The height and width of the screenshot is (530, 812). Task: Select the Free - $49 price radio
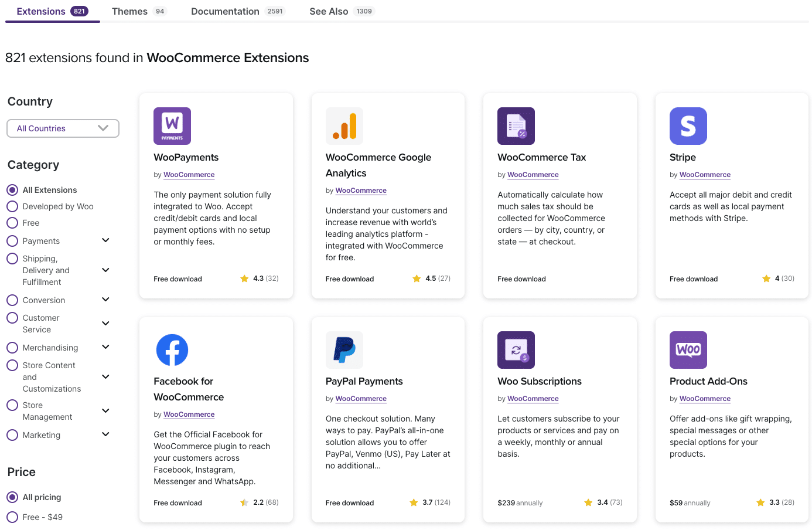(x=12, y=517)
